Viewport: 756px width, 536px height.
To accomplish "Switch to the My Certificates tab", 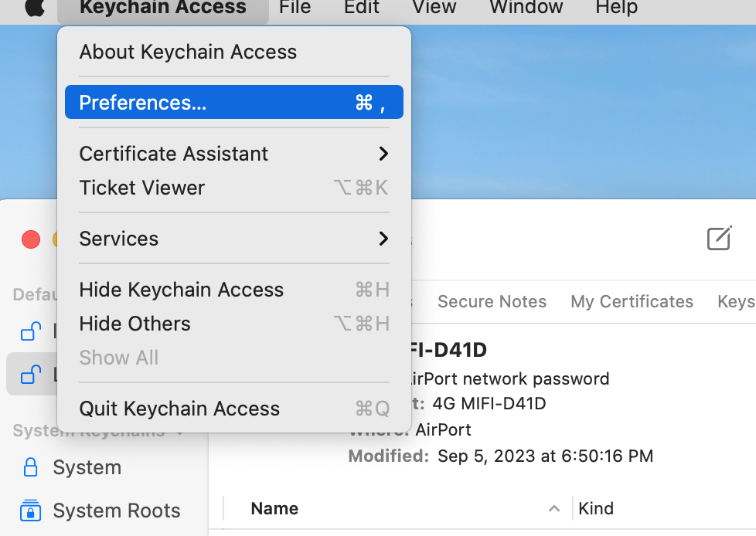I will pos(632,301).
